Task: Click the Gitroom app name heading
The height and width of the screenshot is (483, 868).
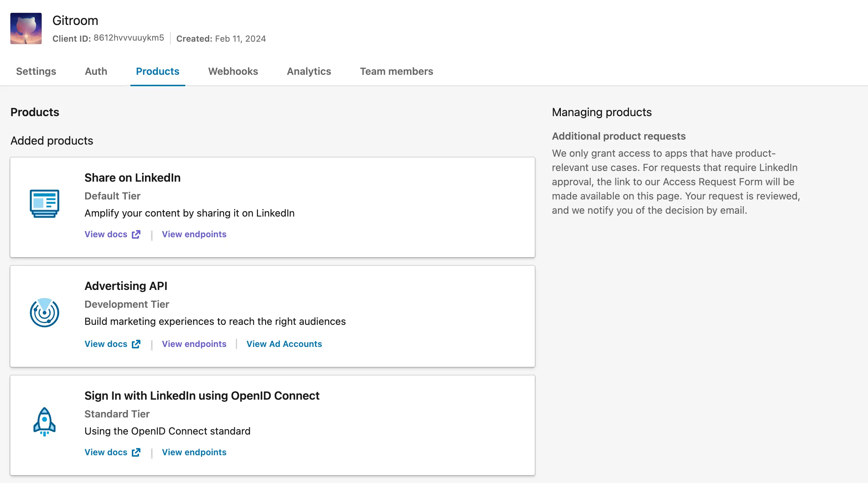Action: coord(75,21)
